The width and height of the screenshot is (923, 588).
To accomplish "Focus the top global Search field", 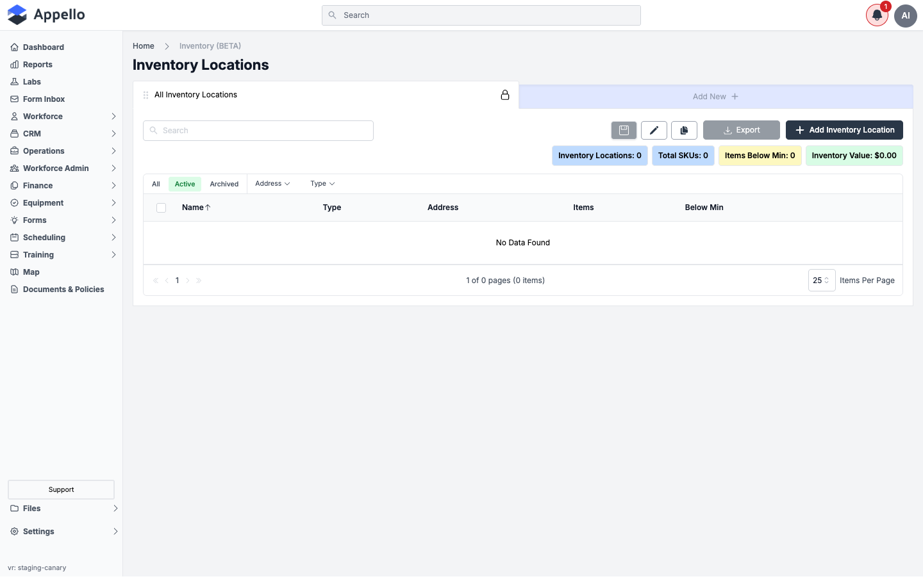I will coord(481,15).
